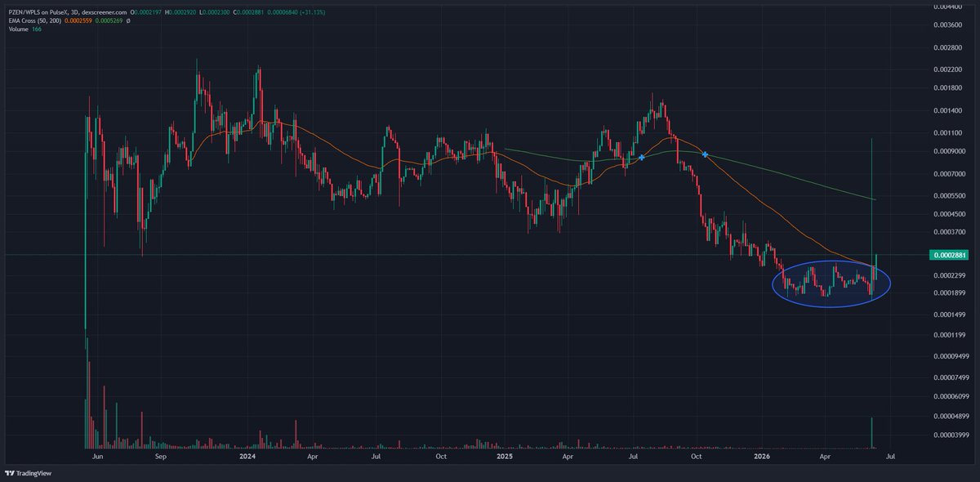Click the open value O0.0002197 in the legend
Screen dimensions: 980x482
click(145, 12)
